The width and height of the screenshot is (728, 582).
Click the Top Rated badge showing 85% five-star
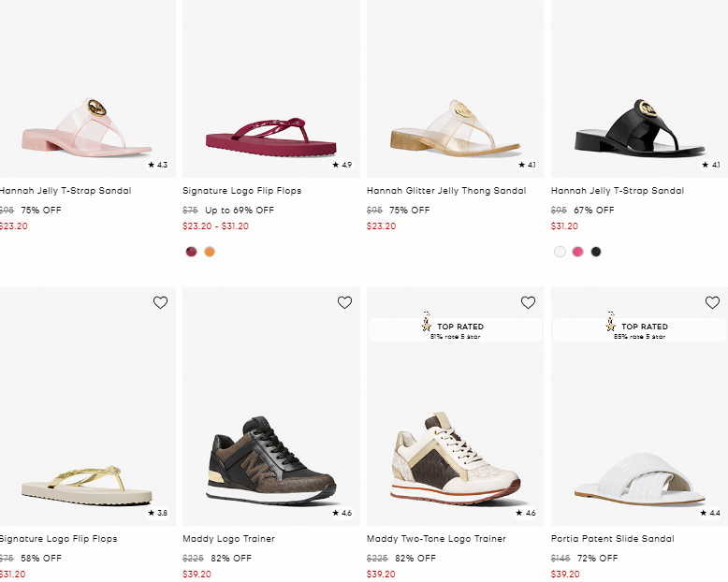tap(639, 329)
